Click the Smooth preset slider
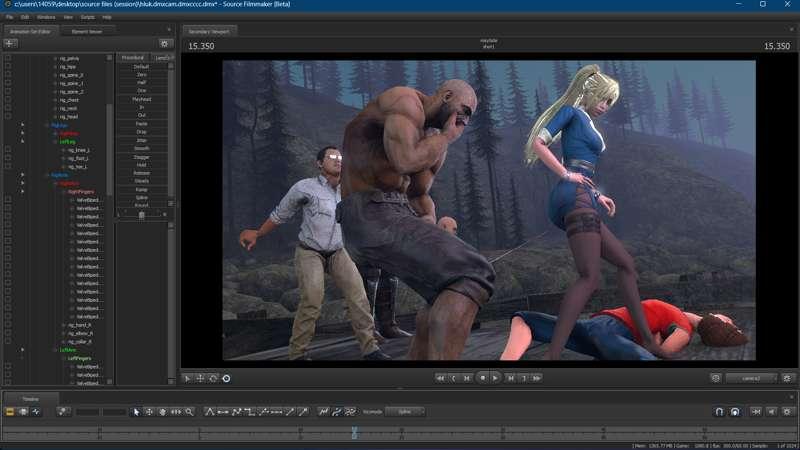The width and height of the screenshot is (800, 450). click(141, 148)
